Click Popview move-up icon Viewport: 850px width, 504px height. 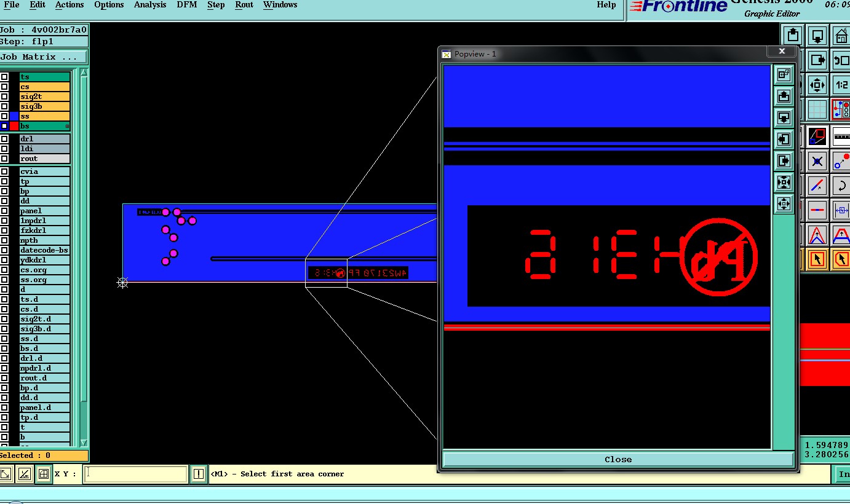coord(784,96)
